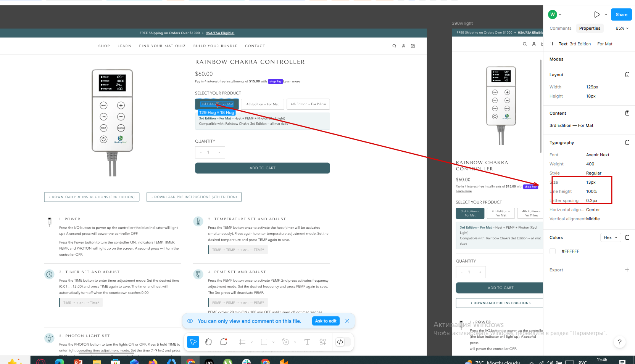Screen dimensions: 635x364
Task: Select 3rd Edition For Mat in mobile design
Action: point(470,213)
